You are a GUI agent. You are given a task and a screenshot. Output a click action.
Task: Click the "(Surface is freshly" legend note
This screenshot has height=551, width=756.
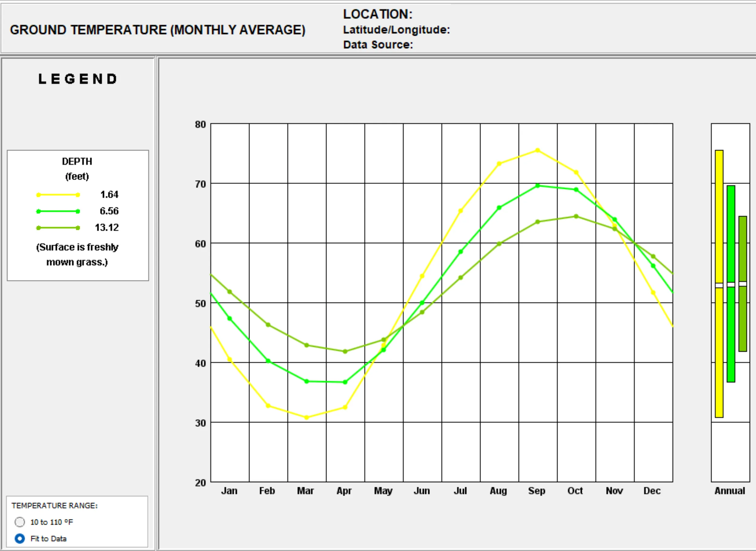coord(77,247)
